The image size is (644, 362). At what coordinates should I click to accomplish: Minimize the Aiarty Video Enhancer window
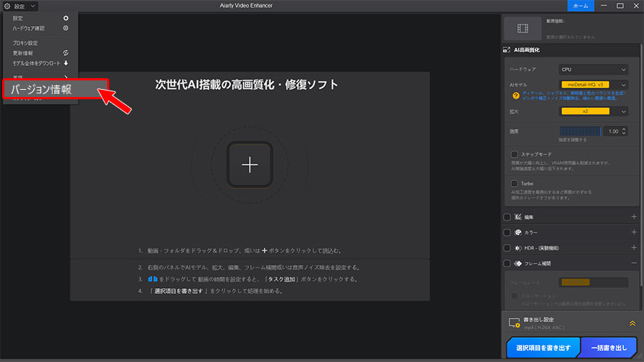tap(603, 6)
